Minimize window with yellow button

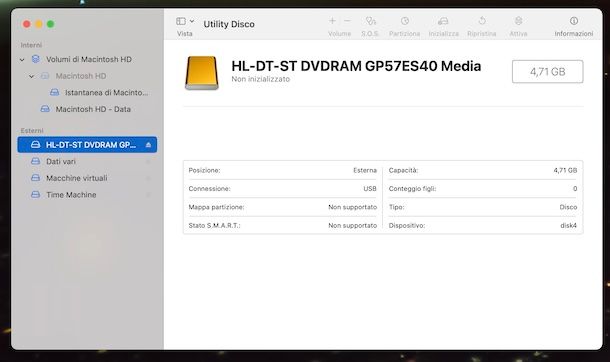point(39,24)
